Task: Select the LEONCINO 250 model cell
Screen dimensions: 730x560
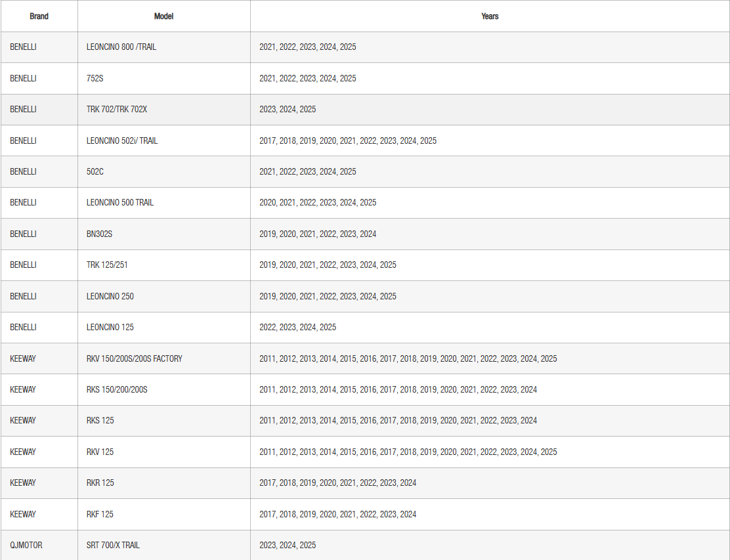Action: coord(110,296)
